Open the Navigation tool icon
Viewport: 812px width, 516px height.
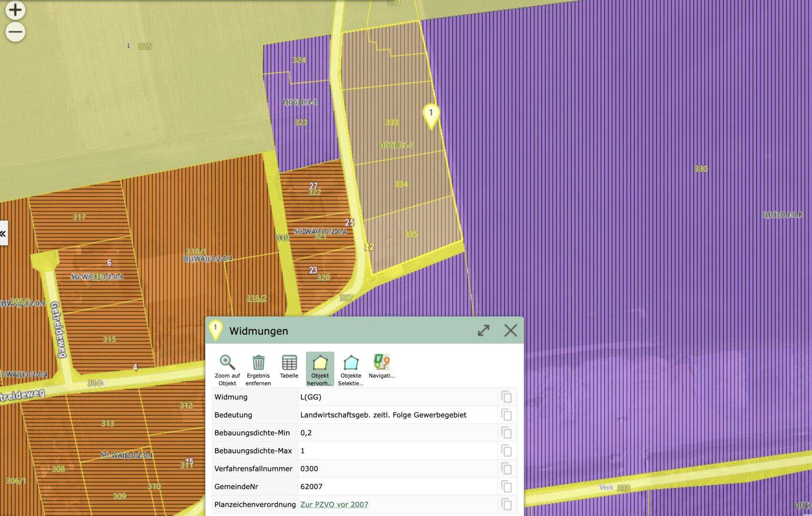click(x=382, y=367)
